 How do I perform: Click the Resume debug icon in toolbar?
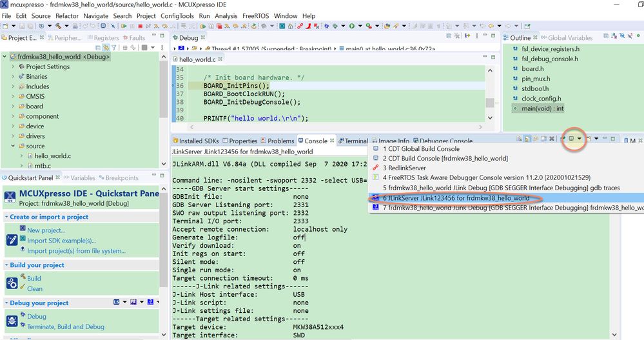tap(124, 26)
